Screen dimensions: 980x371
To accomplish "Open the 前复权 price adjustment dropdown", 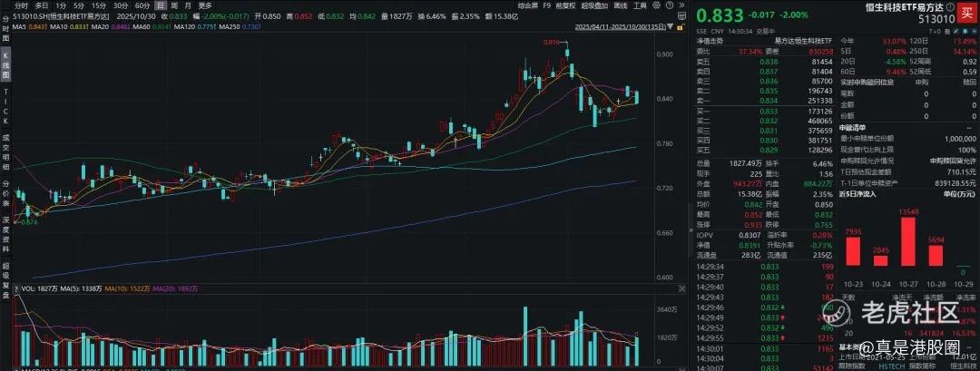I will [x=566, y=5].
